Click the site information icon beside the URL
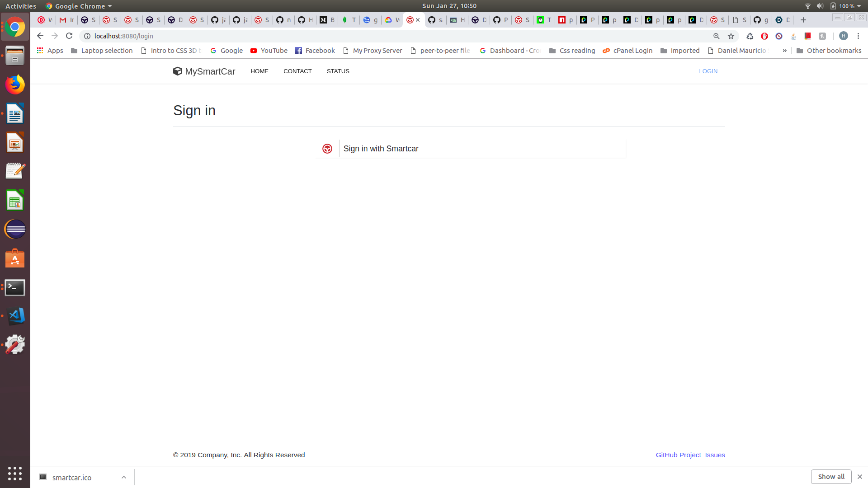The image size is (868, 488). 87,36
